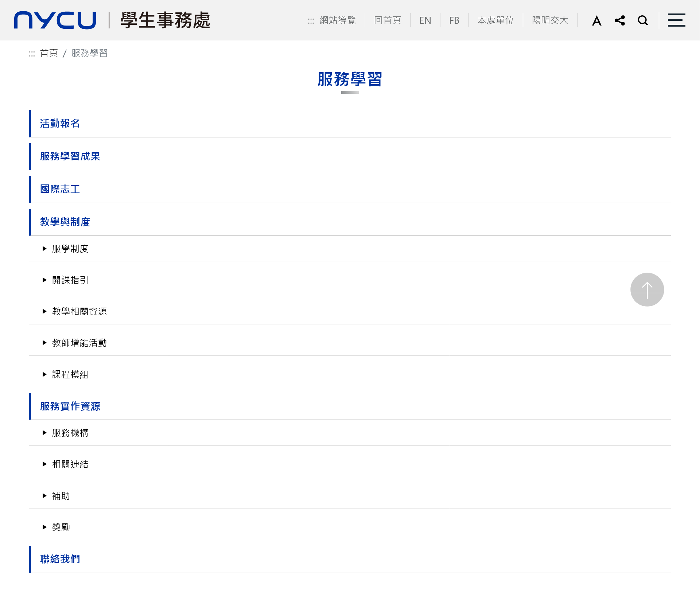Open the share icon menu

click(620, 20)
